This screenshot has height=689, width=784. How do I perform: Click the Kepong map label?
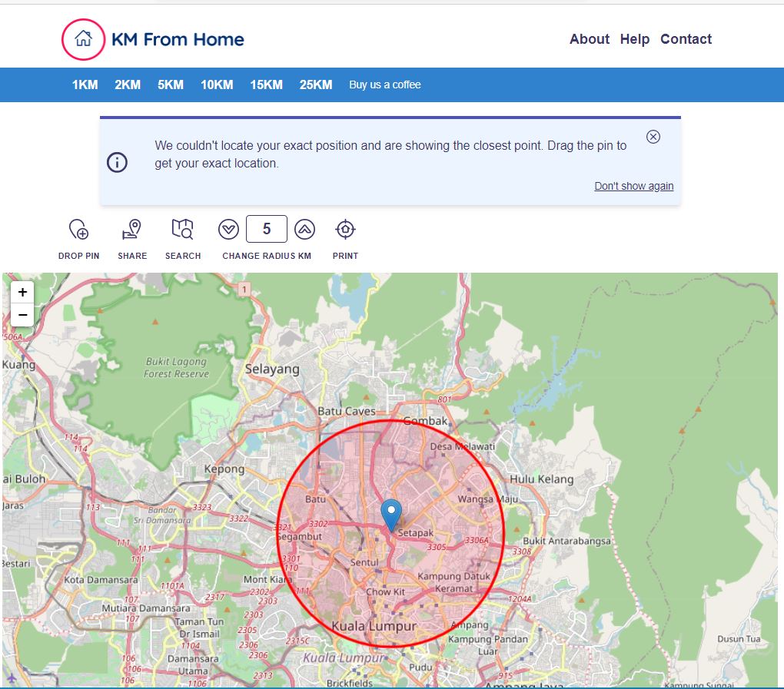pos(224,469)
